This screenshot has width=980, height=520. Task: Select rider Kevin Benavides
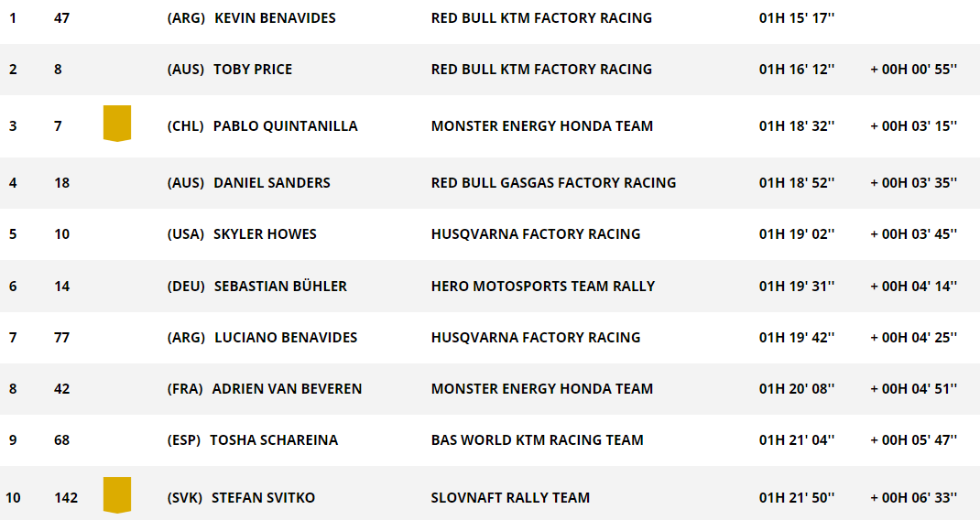coord(275,18)
